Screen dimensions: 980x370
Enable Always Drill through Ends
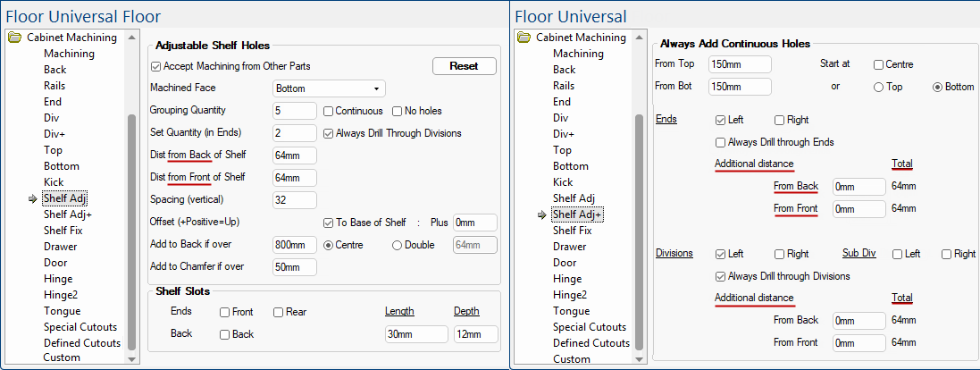[721, 142]
